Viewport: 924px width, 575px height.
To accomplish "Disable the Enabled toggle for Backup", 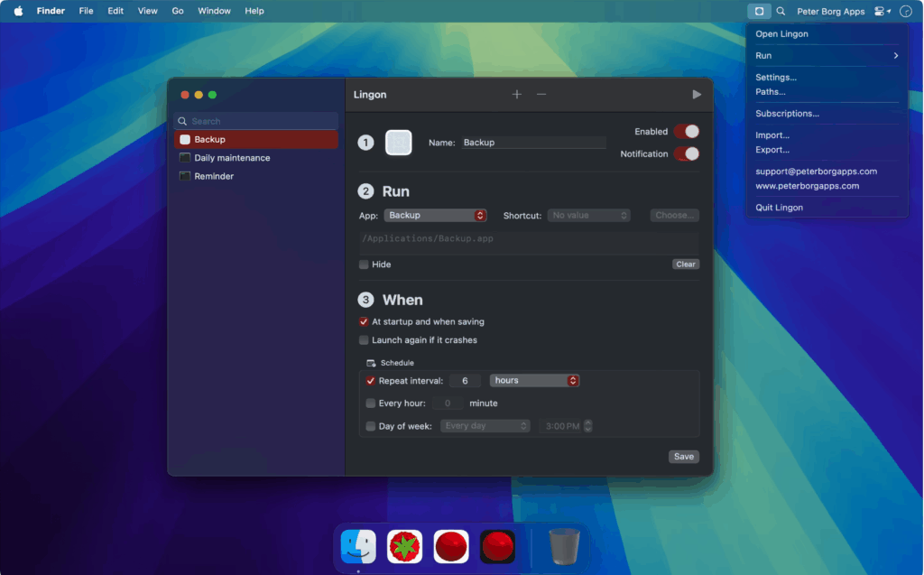I will (x=687, y=131).
